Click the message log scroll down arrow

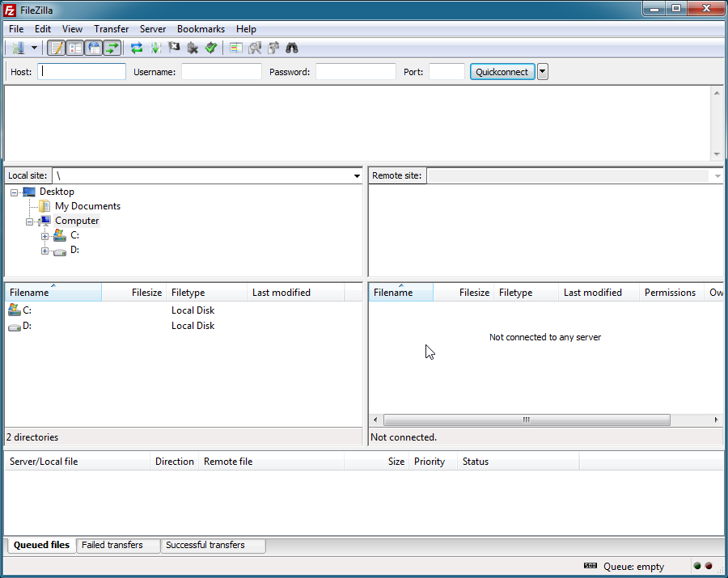point(717,154)
